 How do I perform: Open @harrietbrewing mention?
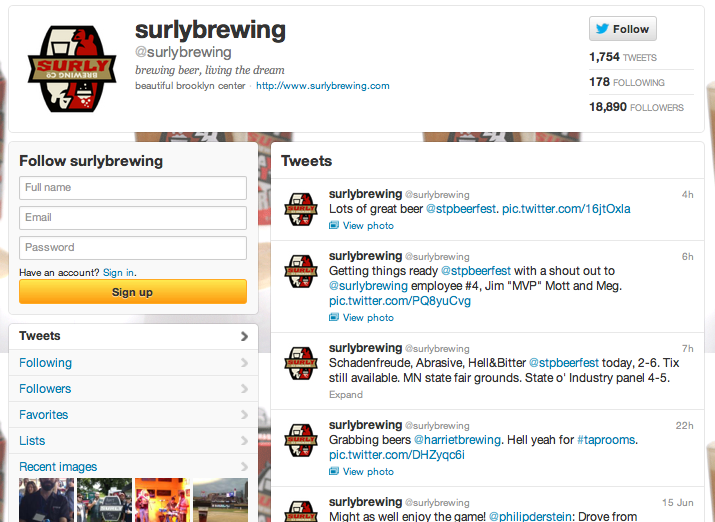click(x=457, y=440)
